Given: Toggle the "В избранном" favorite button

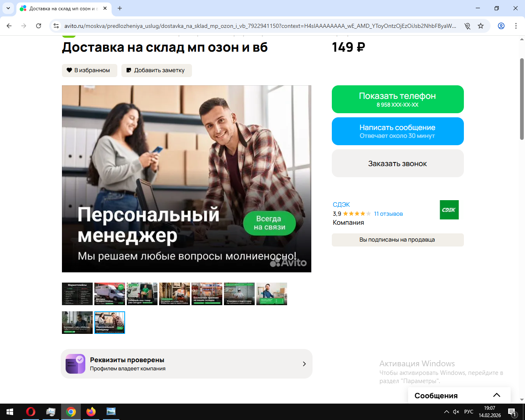Looking at the screenshot, I should tap(89, 70).
